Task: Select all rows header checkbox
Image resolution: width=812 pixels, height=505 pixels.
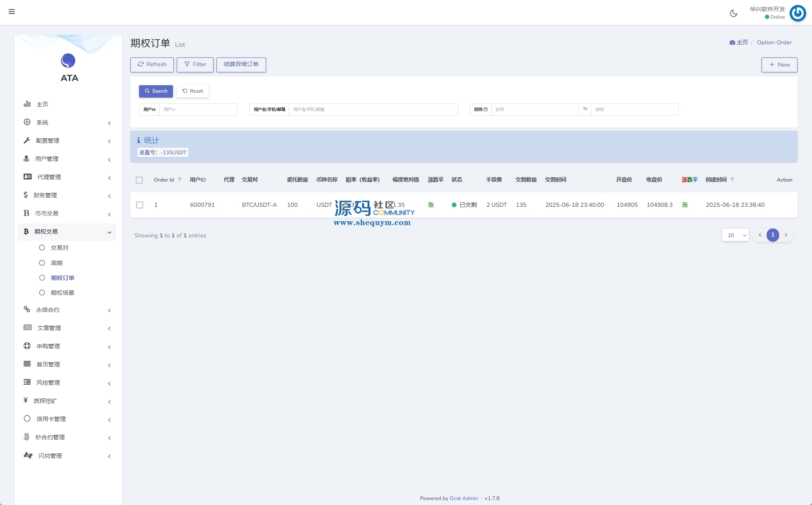Action: (139, 180)
